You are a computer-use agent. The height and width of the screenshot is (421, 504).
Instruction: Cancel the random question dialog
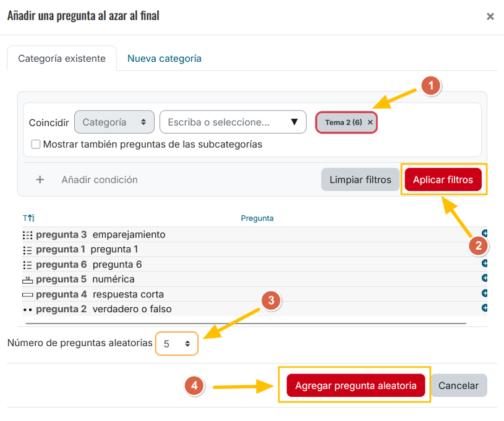[x=458, y=385]
